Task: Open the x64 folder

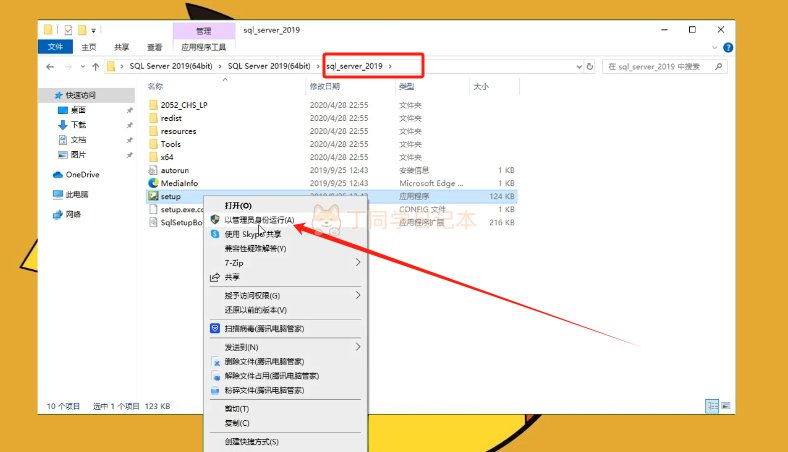Action: pos(167,157)
